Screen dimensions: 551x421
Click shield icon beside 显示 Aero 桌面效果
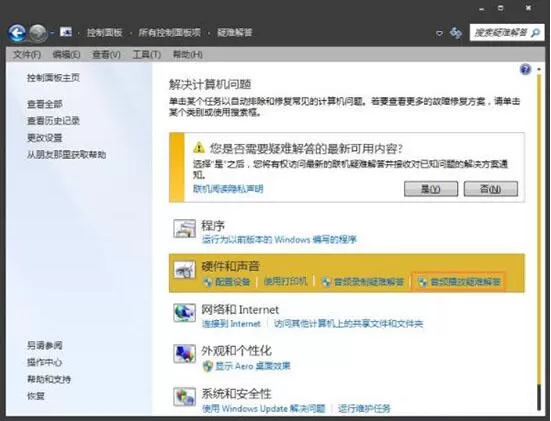pyautogui.click(x=208, y=367)
